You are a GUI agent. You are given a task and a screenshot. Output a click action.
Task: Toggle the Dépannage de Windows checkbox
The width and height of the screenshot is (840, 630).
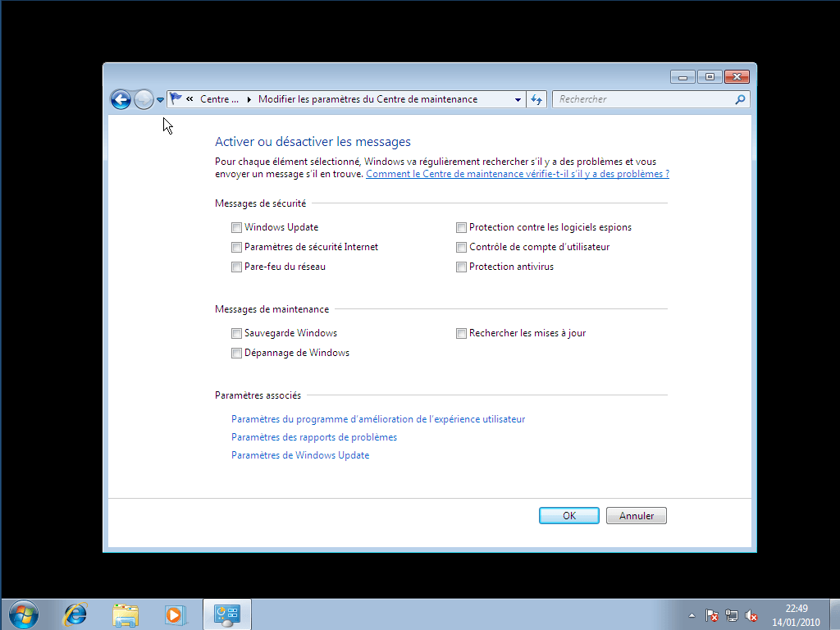236,353
